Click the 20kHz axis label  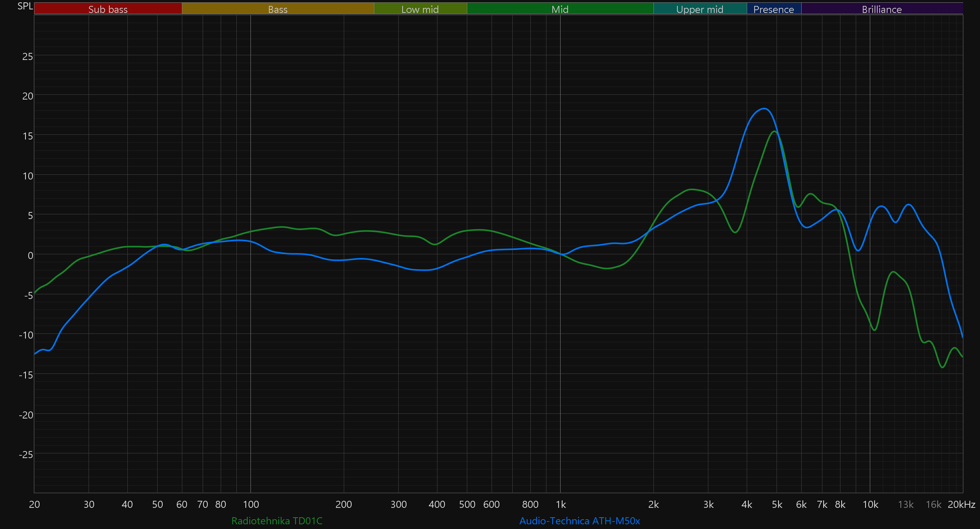click(x=961, y=505)
